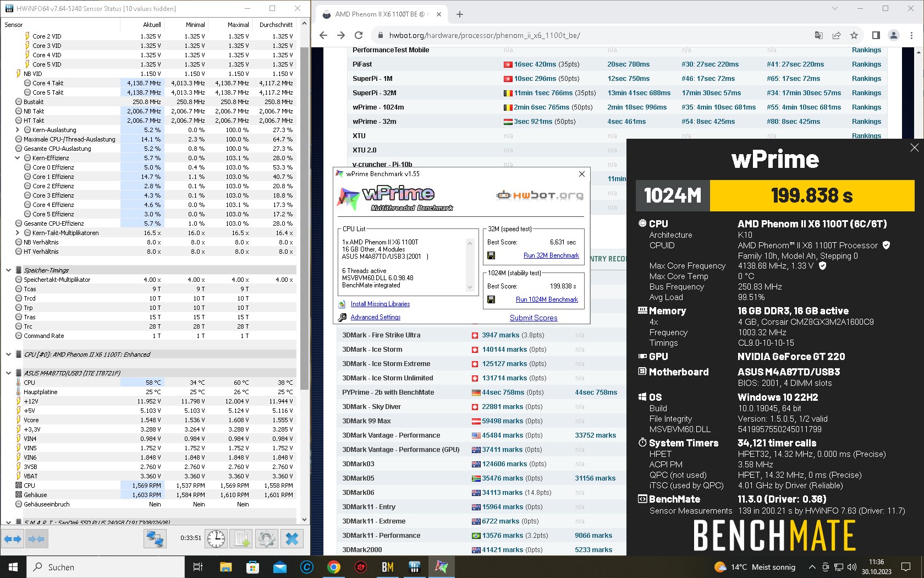Open Chrome three-dot menu

pyautogui.click(x=911, y=35)
